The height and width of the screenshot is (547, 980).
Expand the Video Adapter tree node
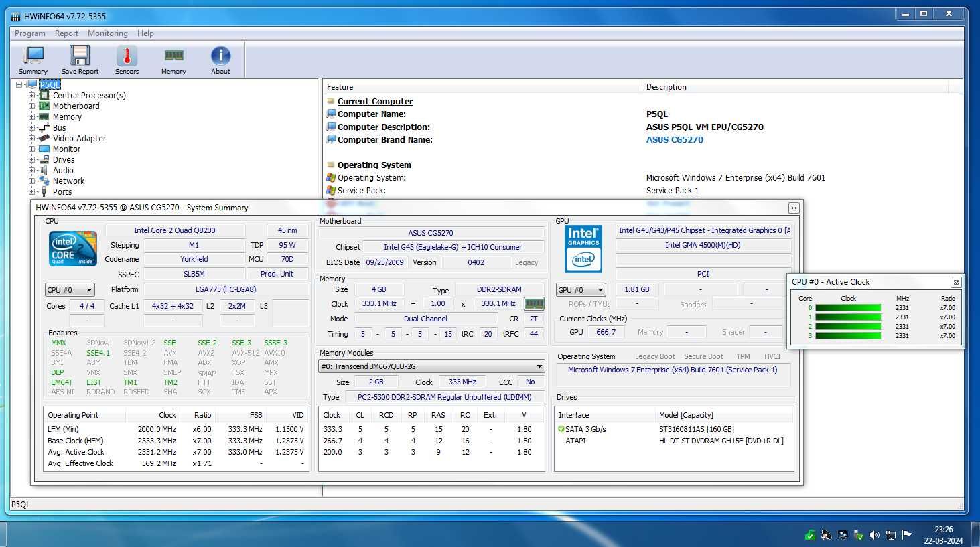(31, 138)
